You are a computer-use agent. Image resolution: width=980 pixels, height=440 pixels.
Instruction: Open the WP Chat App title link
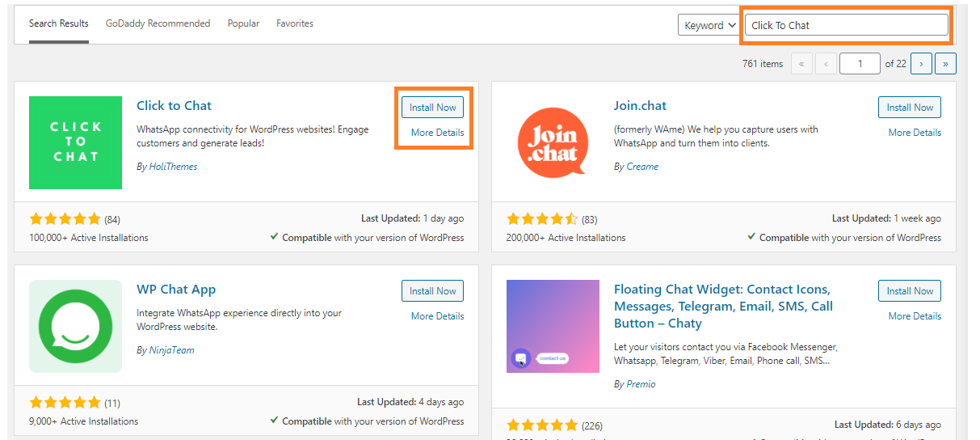coord(176,290)
